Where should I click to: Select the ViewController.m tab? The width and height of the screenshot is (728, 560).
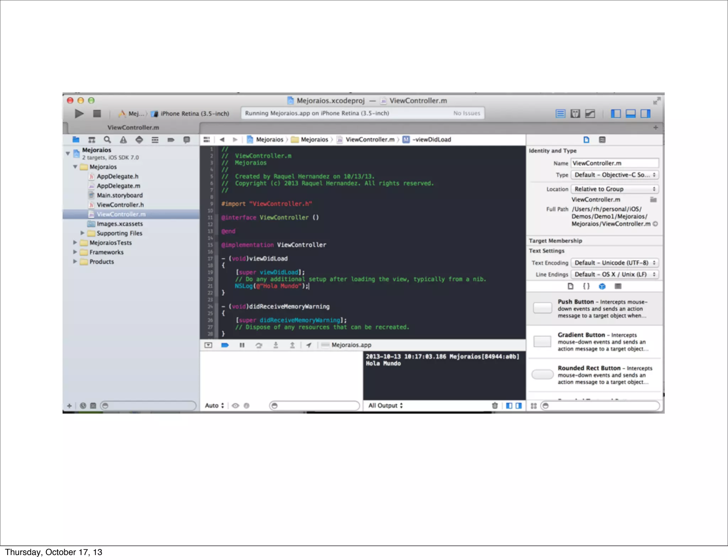pos(133,127)
